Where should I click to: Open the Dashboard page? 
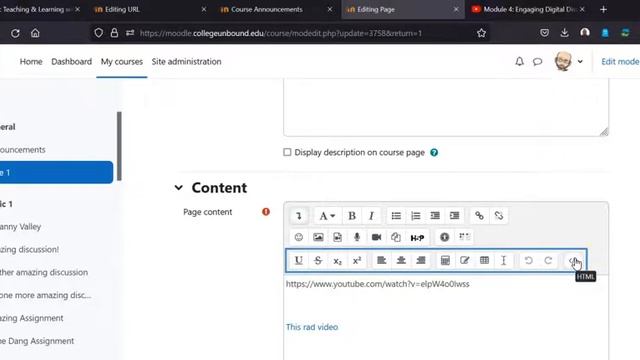click(71, 62)
